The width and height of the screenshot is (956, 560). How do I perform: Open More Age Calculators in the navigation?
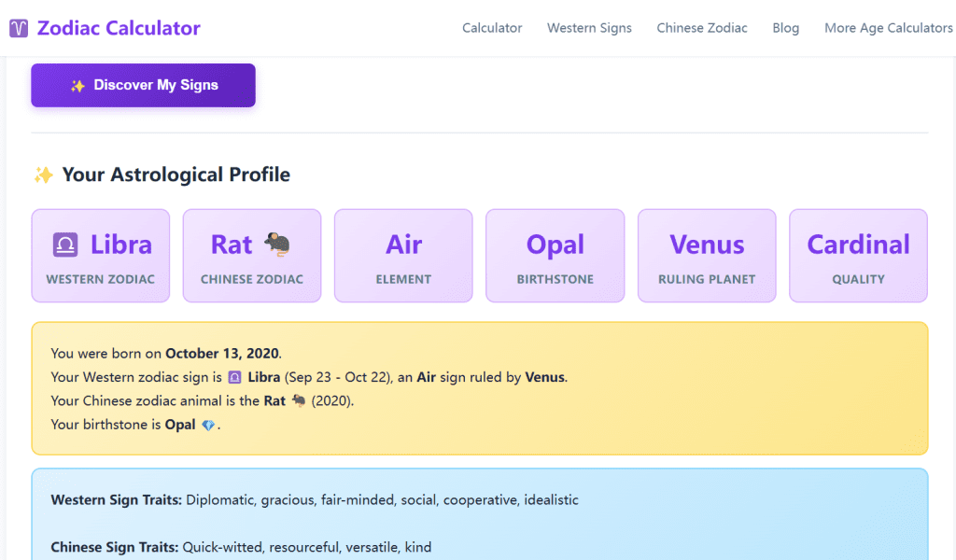tap(888, 28)
